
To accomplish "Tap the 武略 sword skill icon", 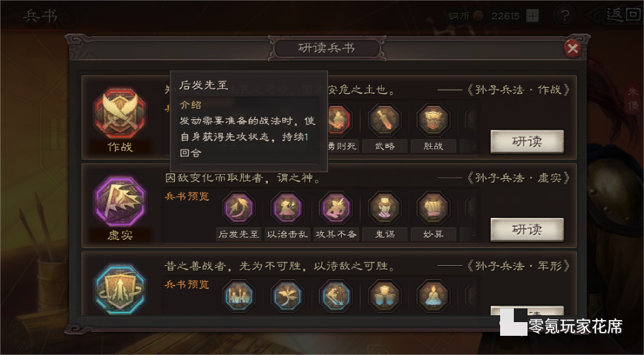I will tap(384, 120).
